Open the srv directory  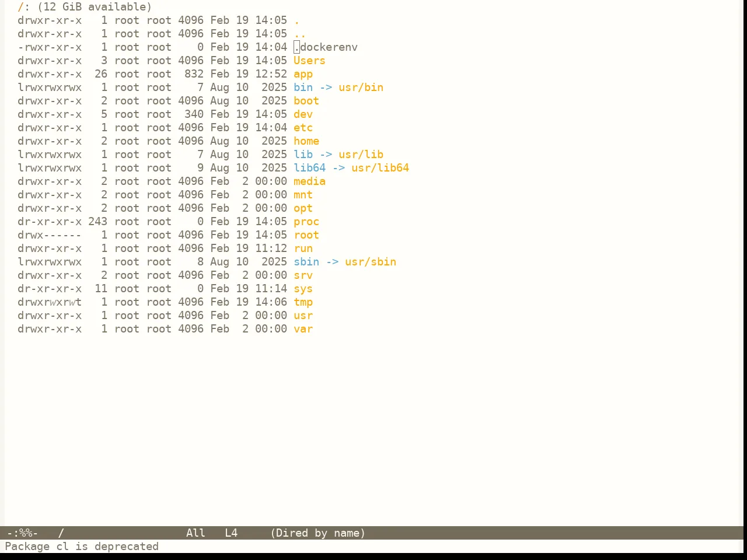pyautogui.click(x=303, y=275)
